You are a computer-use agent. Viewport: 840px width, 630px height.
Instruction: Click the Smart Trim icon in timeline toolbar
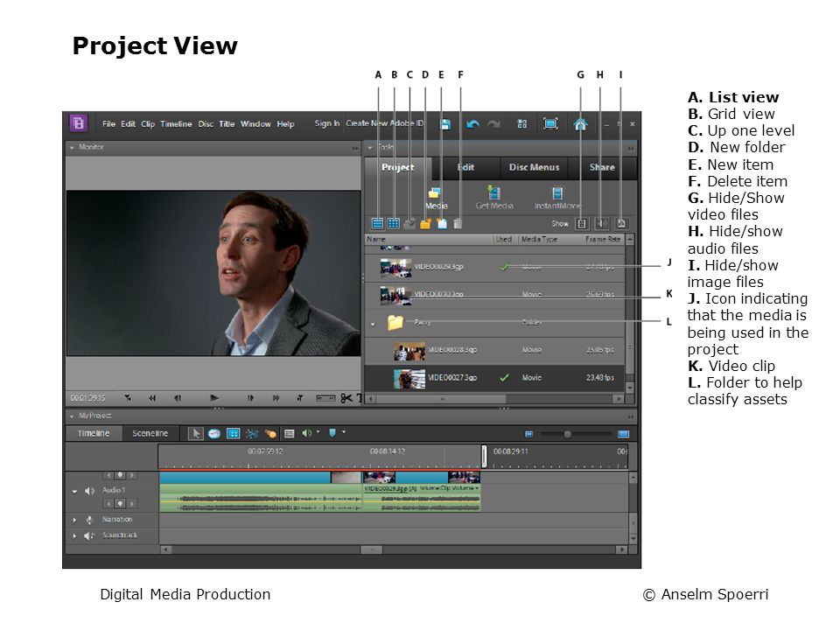point(252,433)
